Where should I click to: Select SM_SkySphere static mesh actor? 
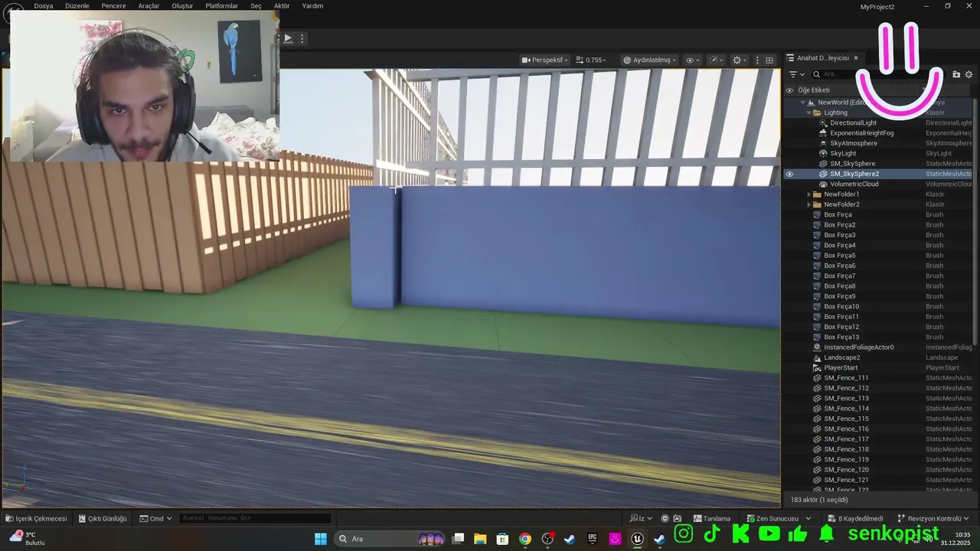tap(852, 164)
